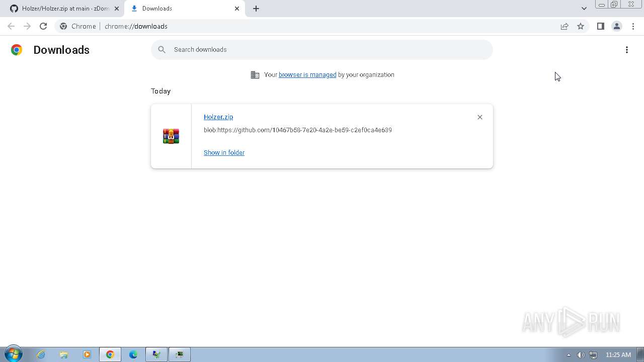Click Chrome icon in the taskbar
Image resolution: width=644 pixels, height=362 pixels.
pos(110,354)
